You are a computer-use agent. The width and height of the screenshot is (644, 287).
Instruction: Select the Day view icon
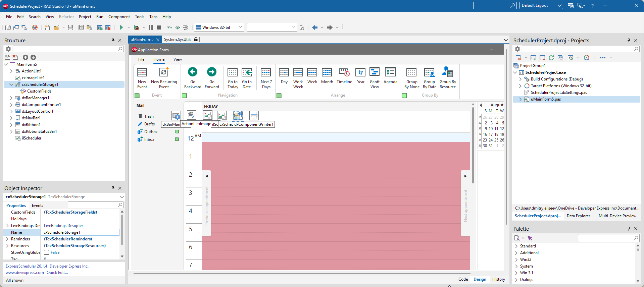coord(284,72)
